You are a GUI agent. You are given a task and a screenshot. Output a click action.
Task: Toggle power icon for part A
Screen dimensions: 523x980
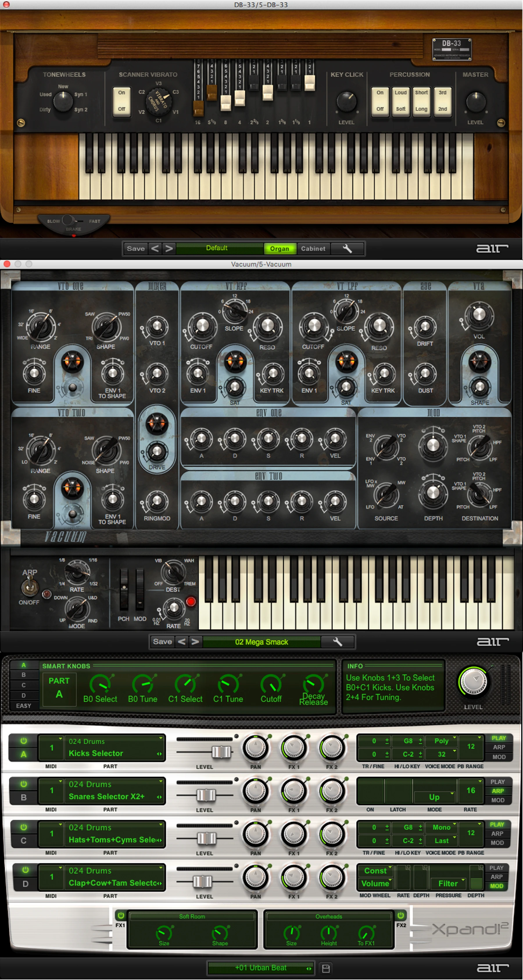24,741
